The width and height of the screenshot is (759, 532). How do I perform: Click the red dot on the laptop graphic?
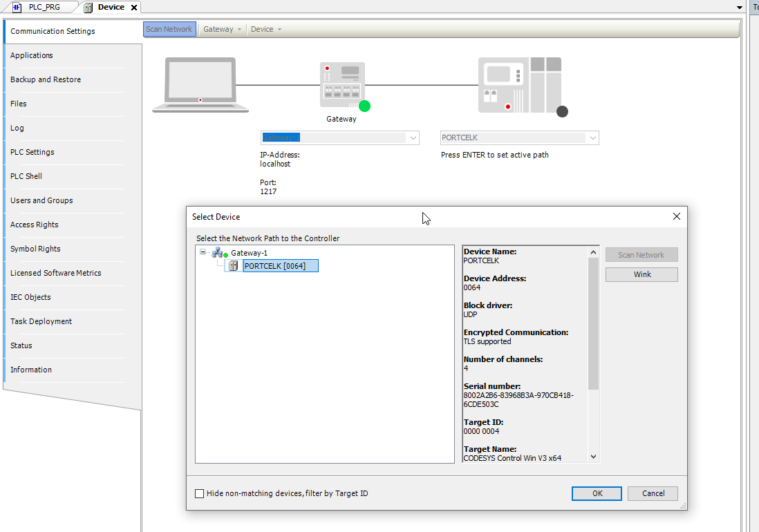[x=200, y=99]
